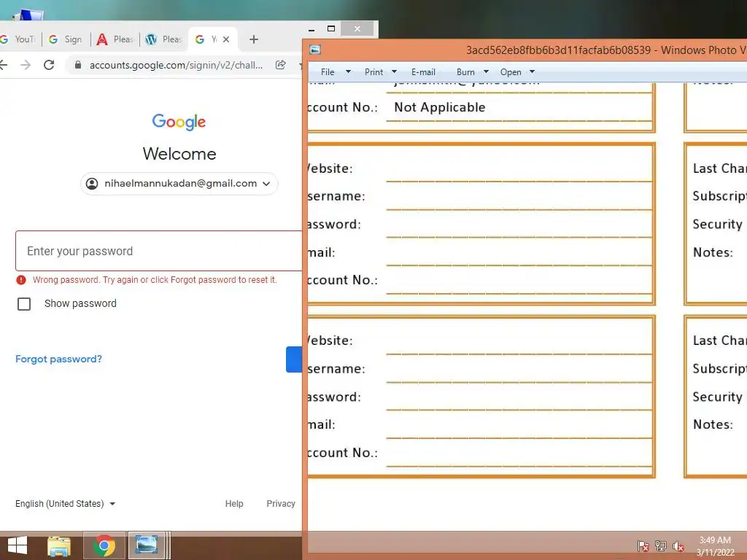The image size is (747, 560).
Task: Open the Windows Start button
Action: pyautogui.click(x=18, y=545)
